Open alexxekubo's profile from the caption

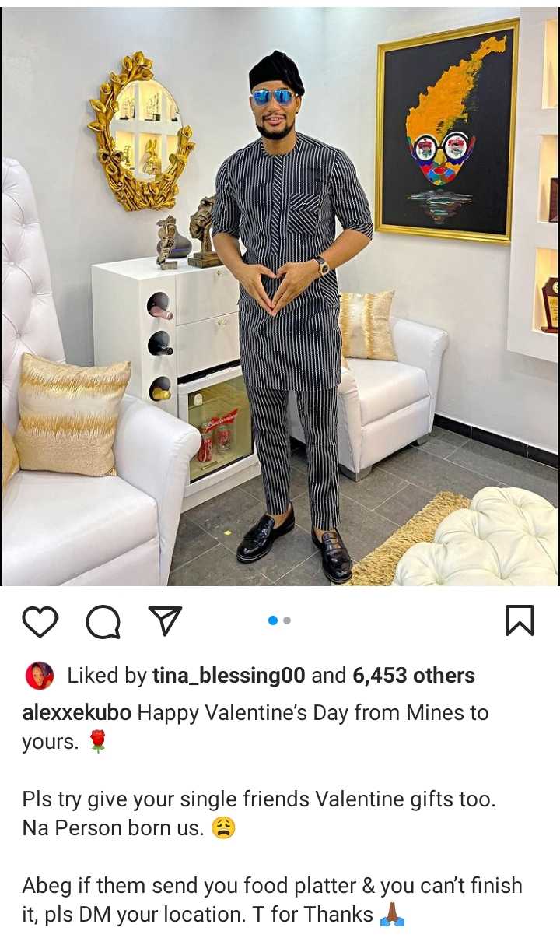(77, 713)
